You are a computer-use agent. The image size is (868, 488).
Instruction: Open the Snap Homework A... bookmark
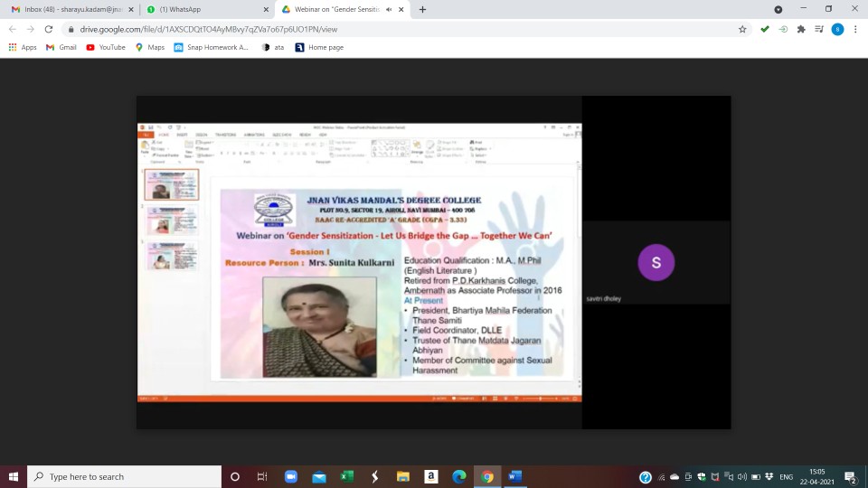pyautogui.click(x=211, y=48)
